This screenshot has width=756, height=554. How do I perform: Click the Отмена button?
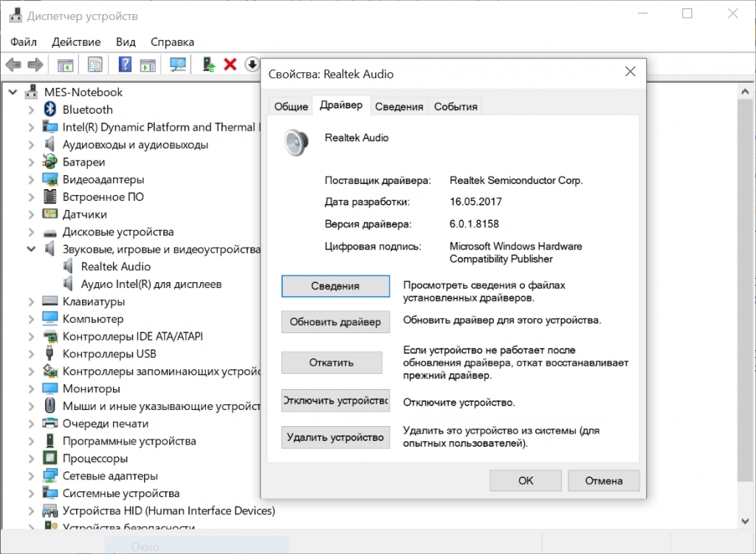(x=604, y=481)
